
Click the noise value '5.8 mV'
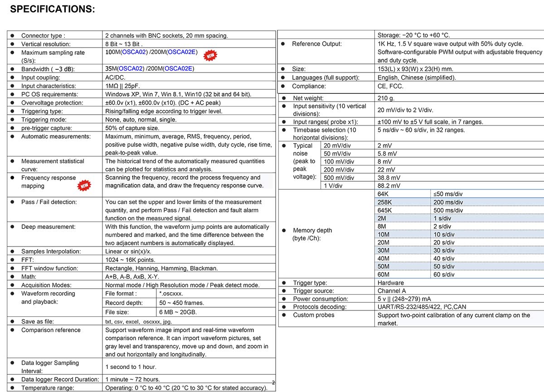click(388, 154)
